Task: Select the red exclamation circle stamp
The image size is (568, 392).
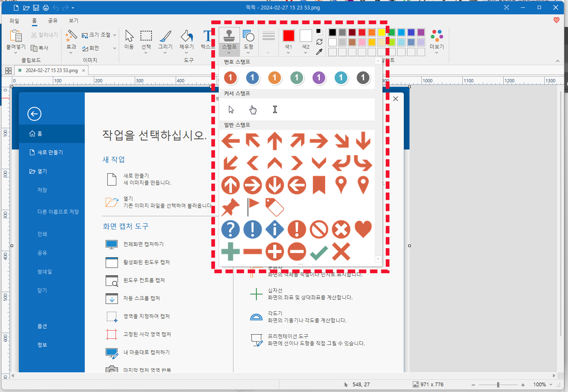Action: (297, 229)
